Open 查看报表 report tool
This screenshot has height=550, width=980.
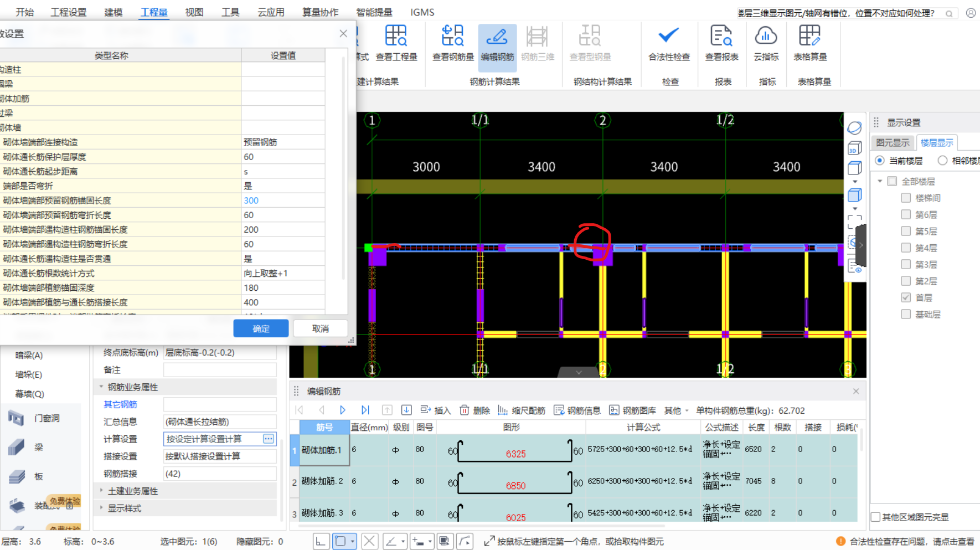coord(721,43)
